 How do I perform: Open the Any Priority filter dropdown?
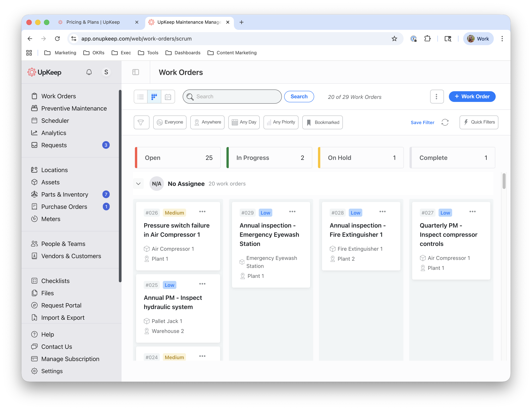click(x=281, y=122)
